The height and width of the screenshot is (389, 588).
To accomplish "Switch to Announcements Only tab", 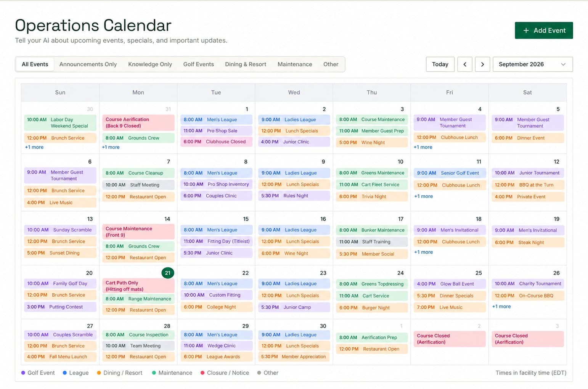I will [88, 64].
